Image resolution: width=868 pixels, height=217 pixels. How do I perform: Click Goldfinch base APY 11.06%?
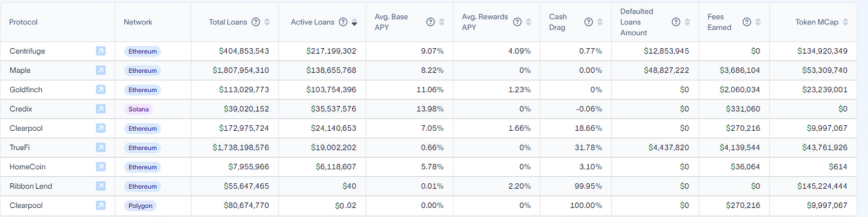pos(430,90)
